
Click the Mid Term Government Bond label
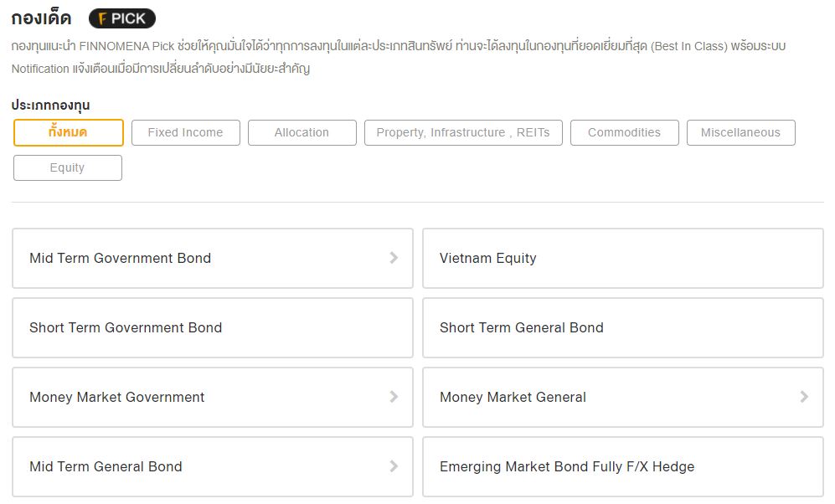coord(120,258)
